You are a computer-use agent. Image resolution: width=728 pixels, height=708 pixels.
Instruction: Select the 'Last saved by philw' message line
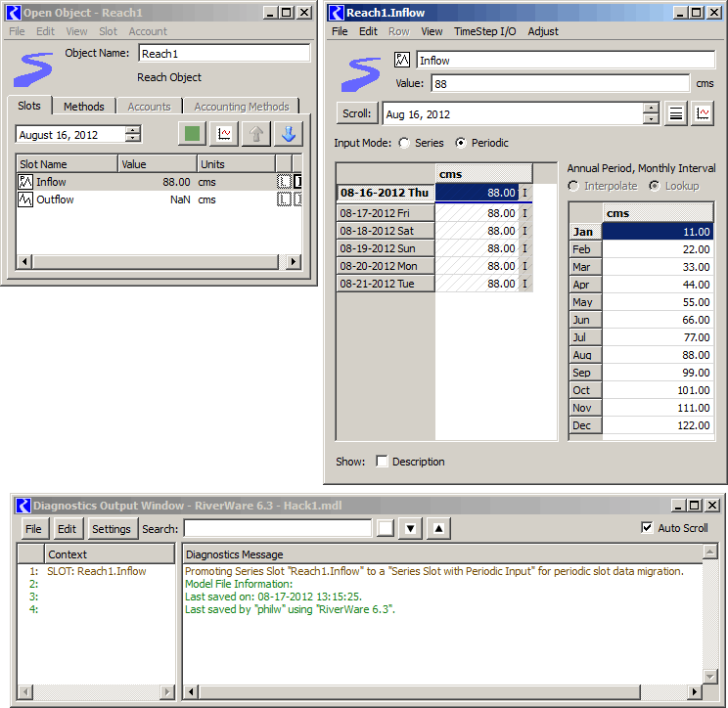291,609
